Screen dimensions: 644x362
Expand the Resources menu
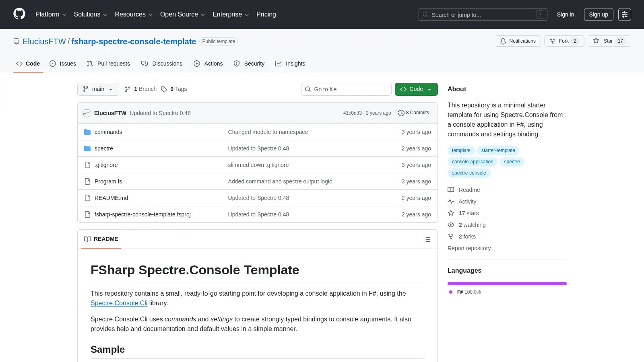pyautogui.click(x=134, y=14)
